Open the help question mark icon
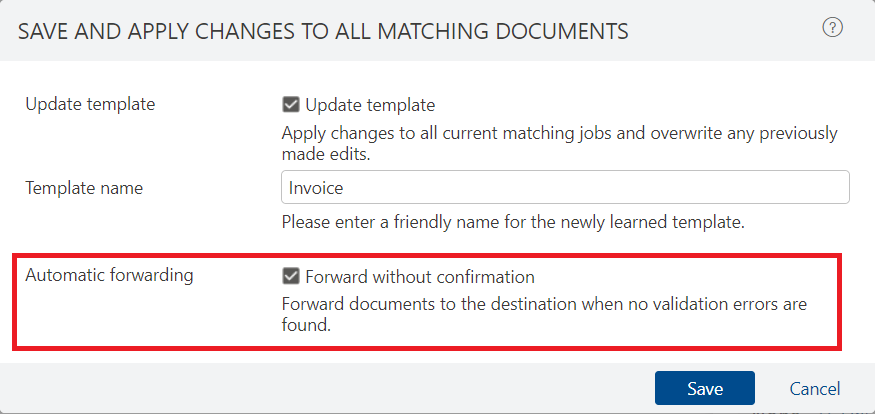The image size is (875, 414). click(832, 27)
